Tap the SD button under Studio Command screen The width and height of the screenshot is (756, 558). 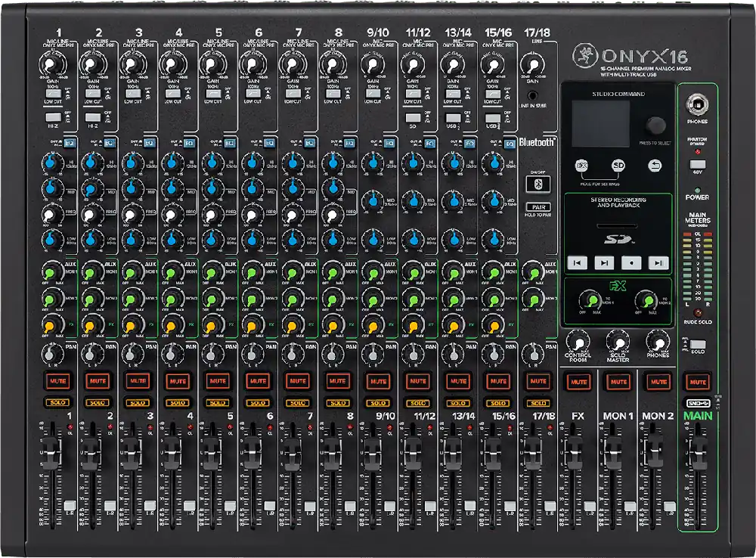(618, 166)
